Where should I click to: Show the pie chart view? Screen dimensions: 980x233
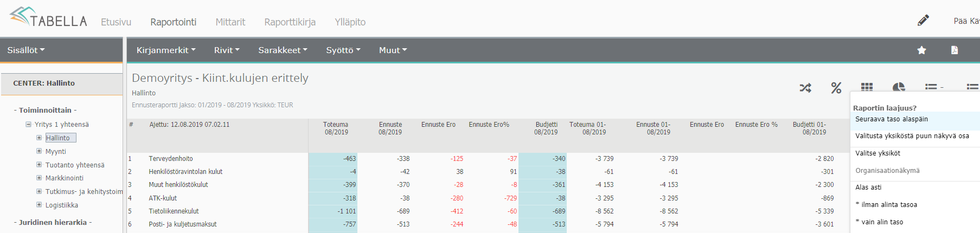click(899, 87)
